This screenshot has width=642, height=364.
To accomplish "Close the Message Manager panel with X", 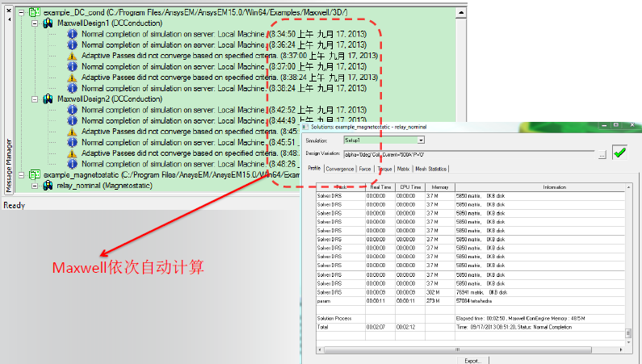I will pos(9,10).
